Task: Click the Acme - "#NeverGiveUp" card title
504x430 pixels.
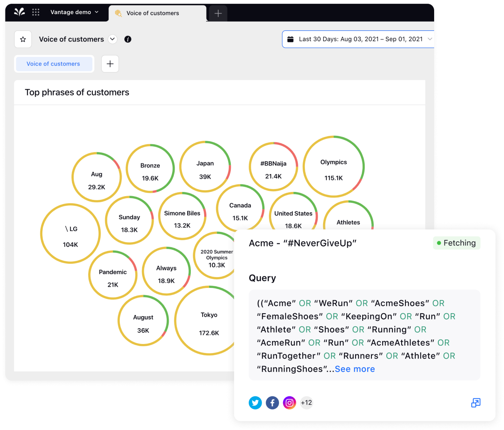Action: [x=303, y=243]
